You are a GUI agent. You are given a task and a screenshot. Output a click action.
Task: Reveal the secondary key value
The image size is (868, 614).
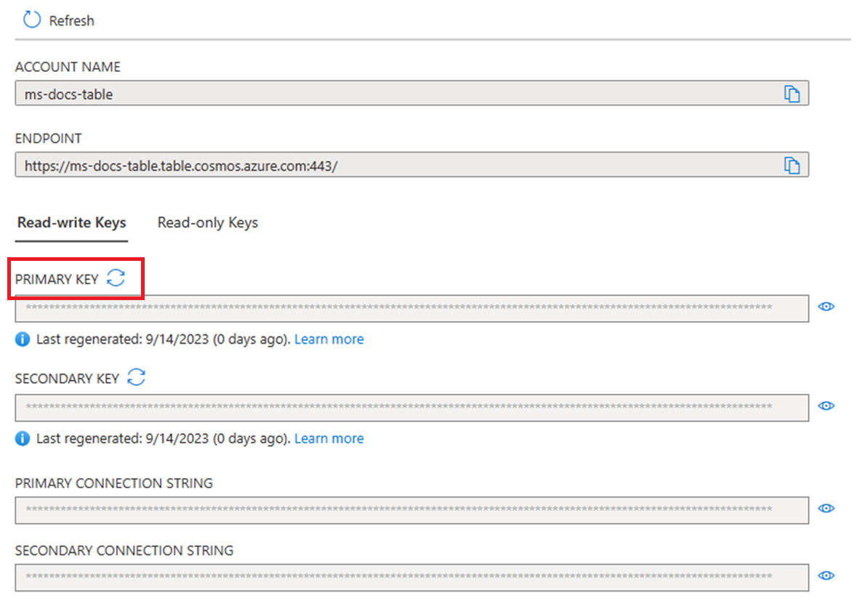pyautogui.click(x=826, y=406)
